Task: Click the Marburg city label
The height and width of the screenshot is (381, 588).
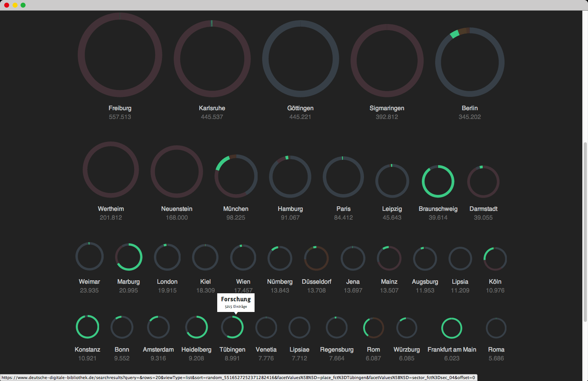Action: (x=128, y=281)
